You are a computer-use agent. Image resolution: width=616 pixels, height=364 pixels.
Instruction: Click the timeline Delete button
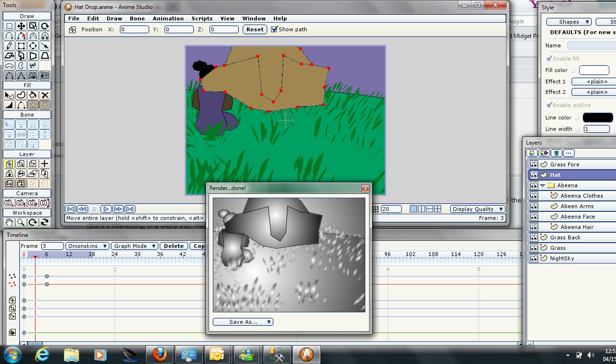coord(174,246)
